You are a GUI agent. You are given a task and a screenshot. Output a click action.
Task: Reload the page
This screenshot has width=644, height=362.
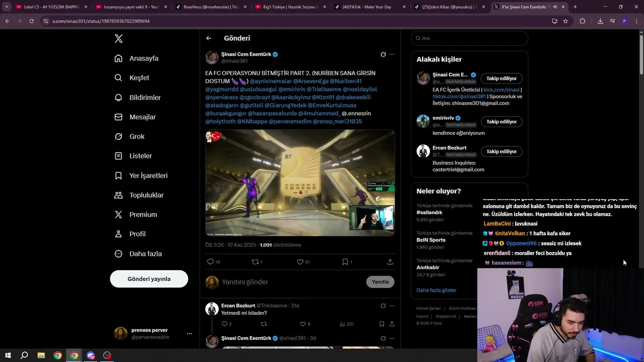[x=31, y=21]
